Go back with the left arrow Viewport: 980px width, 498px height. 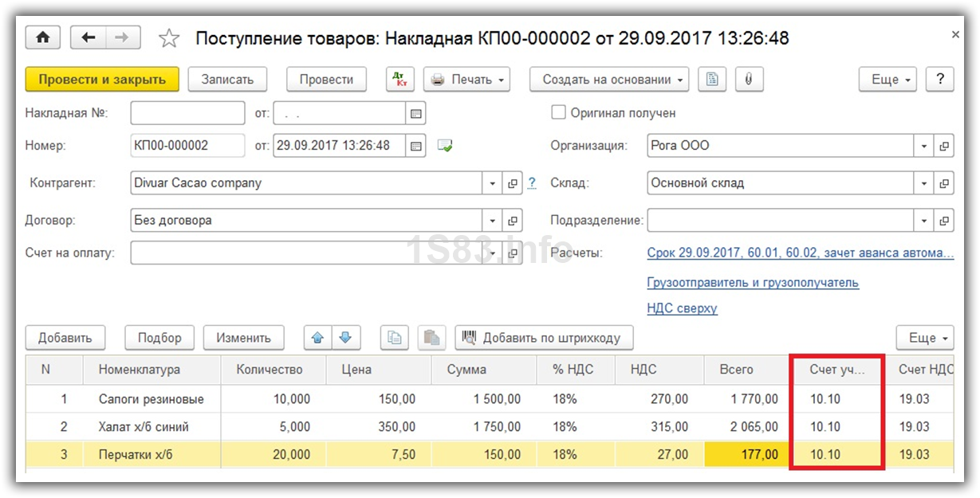pos(89,37)
